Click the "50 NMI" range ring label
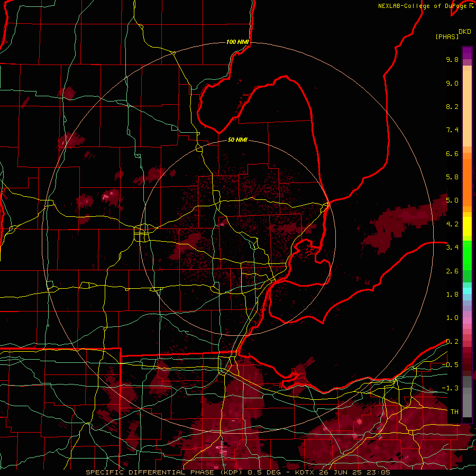This screenshot has width=476, height=476. point(237,140)
